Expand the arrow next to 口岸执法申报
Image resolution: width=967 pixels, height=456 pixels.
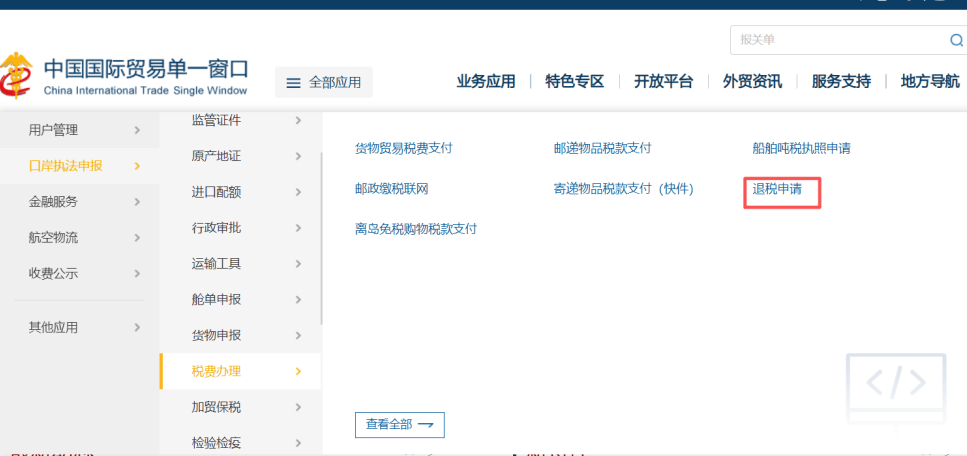(x=137, y=166)
